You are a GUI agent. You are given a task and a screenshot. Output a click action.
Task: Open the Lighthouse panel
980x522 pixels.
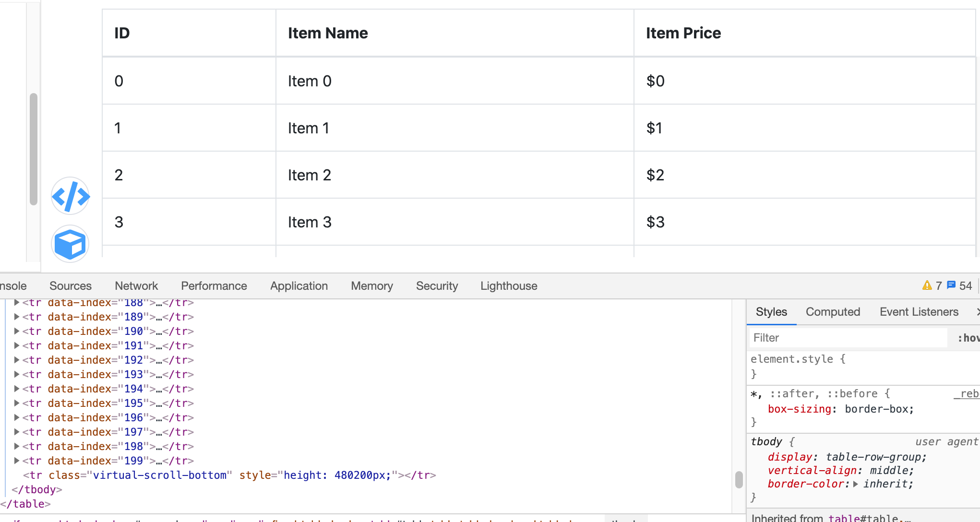pyautogui.click(x=508, y=285)
